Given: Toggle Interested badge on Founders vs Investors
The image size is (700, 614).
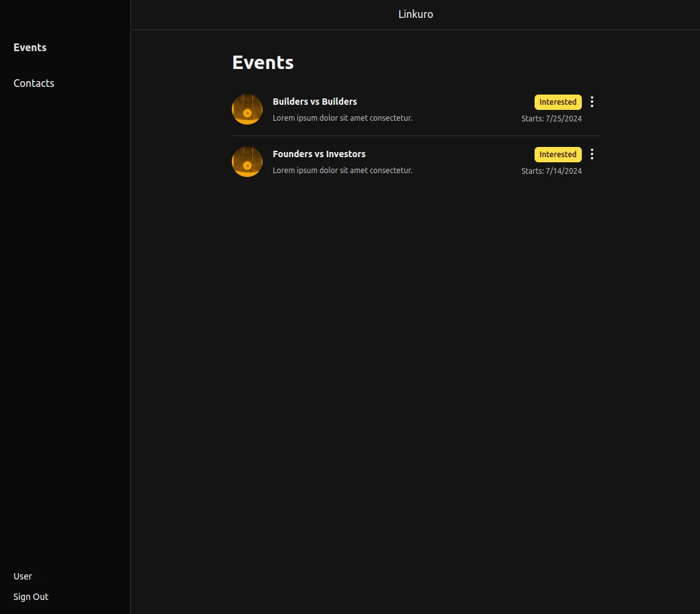Looking at the screenshot, I should (558, 155).
